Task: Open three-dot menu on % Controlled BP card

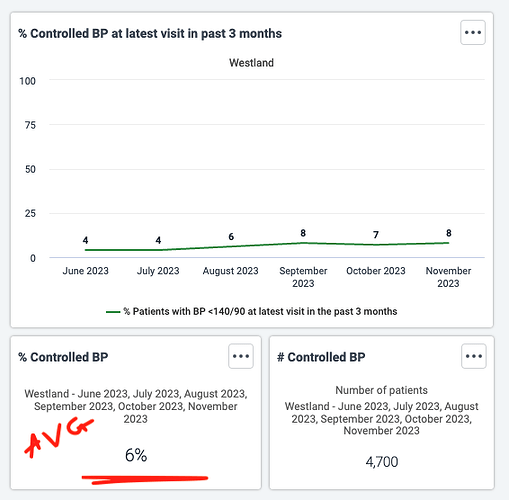Action: [x=241, y=356]
